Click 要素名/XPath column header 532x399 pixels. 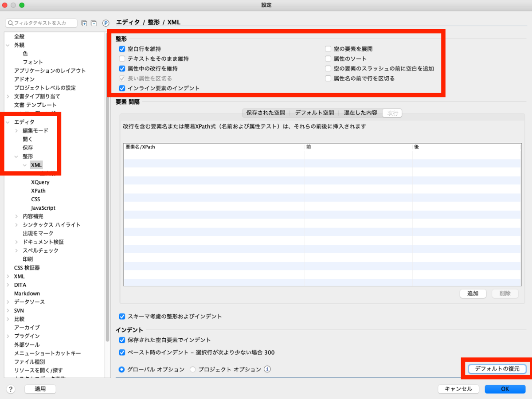pyautogui.click(x=214, y=147)
